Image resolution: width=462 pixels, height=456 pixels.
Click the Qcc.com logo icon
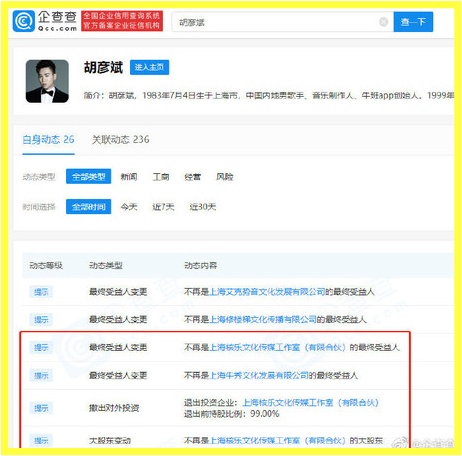[23, 21]
